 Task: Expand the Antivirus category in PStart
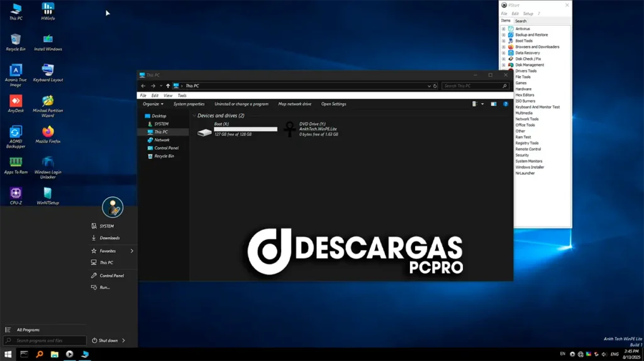click(x=504, y=29)
